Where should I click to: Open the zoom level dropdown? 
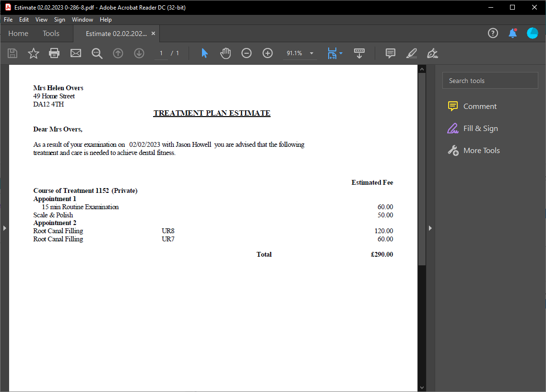pyautogui.click(x=311, y=53)
